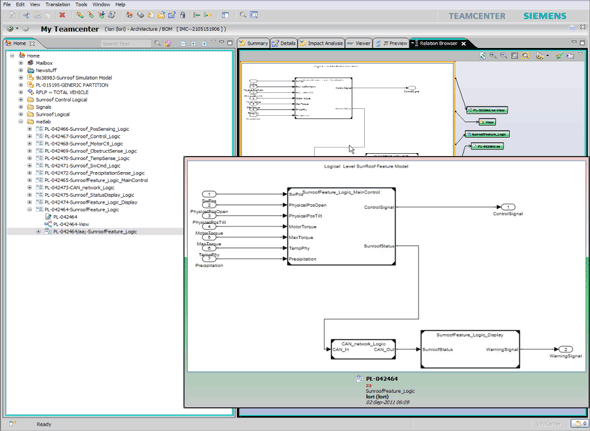This screenshot has height=431, width=590.
Task: Expand the Mailbox tree node
Action: pyautogui.click(x=21, y=63)
